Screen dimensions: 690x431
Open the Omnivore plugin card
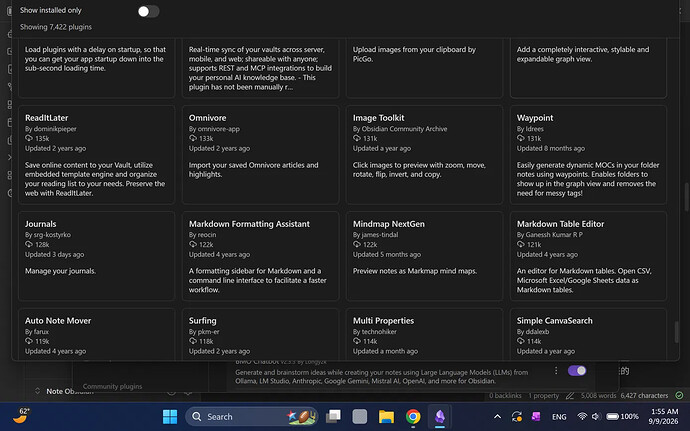point(261,155)
